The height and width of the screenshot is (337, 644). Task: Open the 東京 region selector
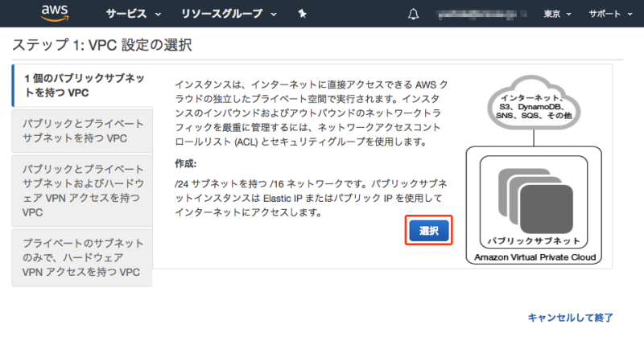pos(557,14)
